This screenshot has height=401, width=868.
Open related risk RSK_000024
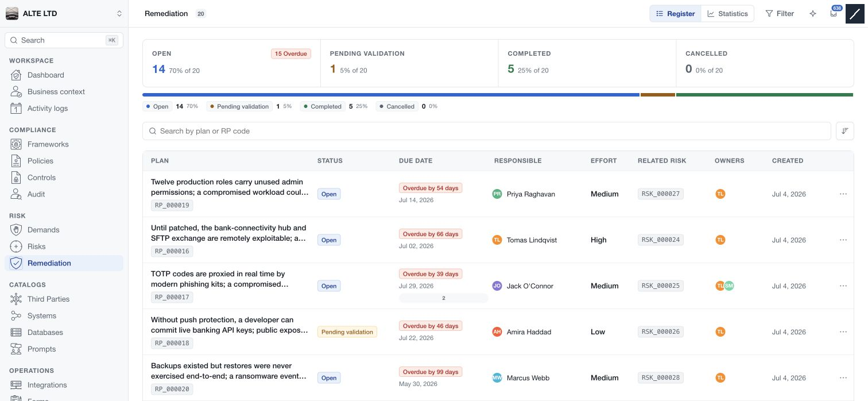pos(661,240)
